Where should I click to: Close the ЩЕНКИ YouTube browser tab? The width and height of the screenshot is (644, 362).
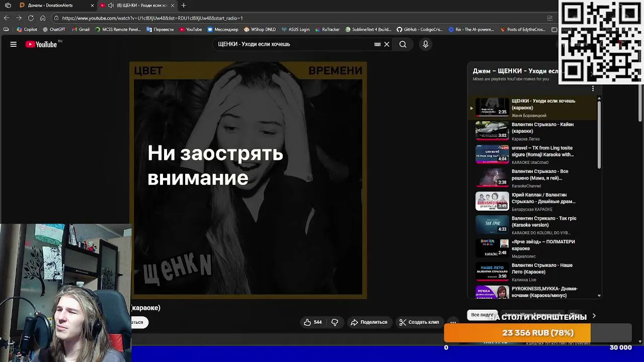click(x=173, y=5)
